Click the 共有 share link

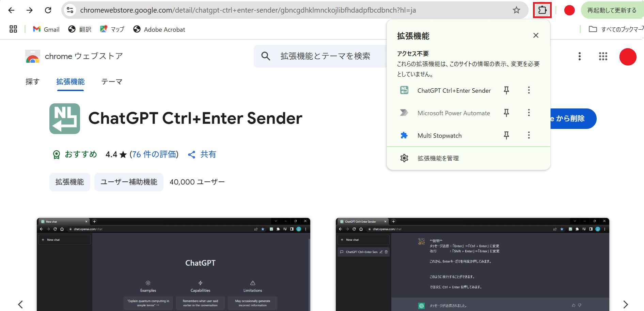pos(202,154)
